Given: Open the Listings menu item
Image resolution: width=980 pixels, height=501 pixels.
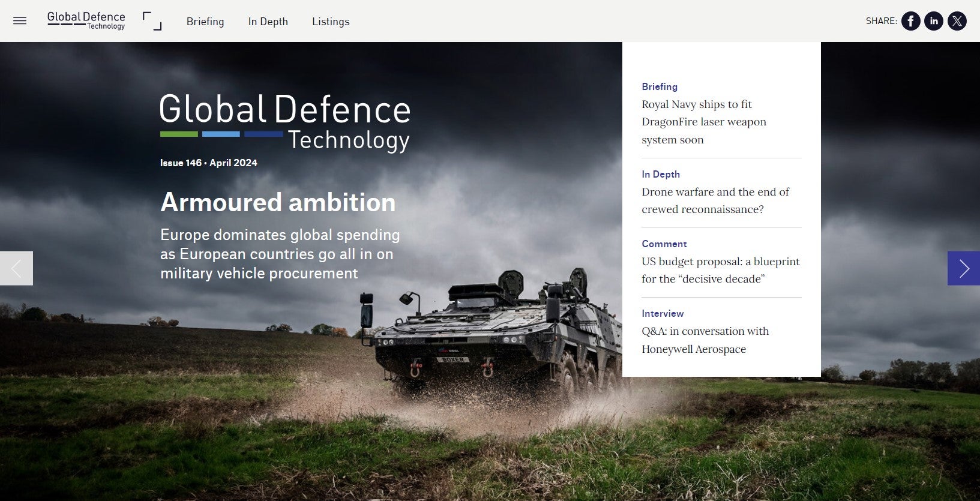Looking at the screenshot, I should coord(331,22).
